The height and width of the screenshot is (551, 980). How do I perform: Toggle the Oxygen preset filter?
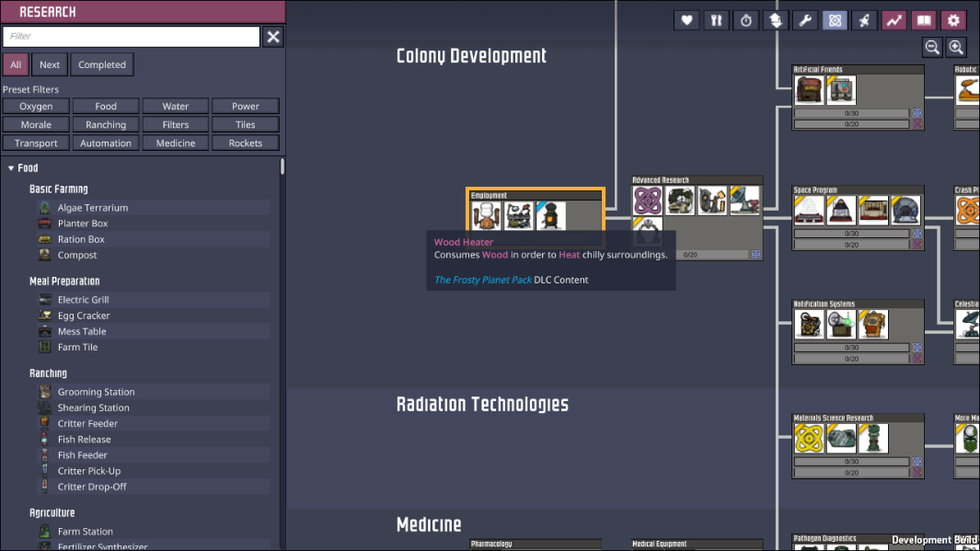click(36, 106)
